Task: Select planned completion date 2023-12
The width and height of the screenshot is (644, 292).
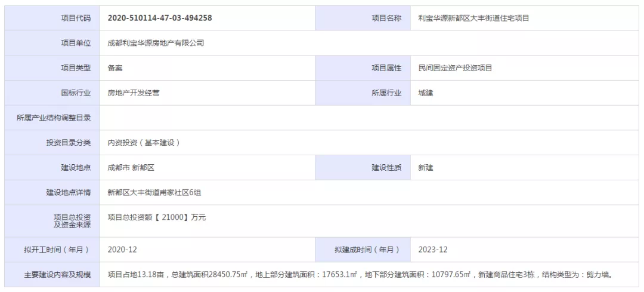Action: (433, 250)
